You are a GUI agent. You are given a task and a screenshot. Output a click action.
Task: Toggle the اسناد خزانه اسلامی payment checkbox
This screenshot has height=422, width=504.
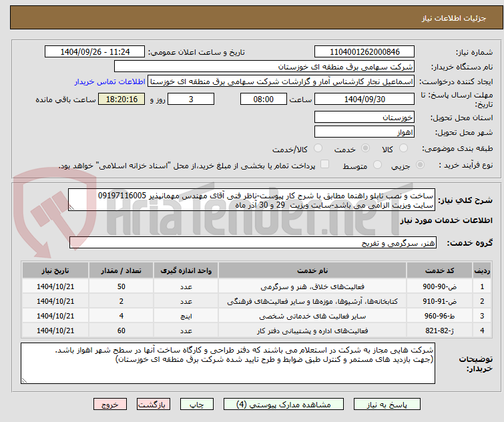(325, 164)
